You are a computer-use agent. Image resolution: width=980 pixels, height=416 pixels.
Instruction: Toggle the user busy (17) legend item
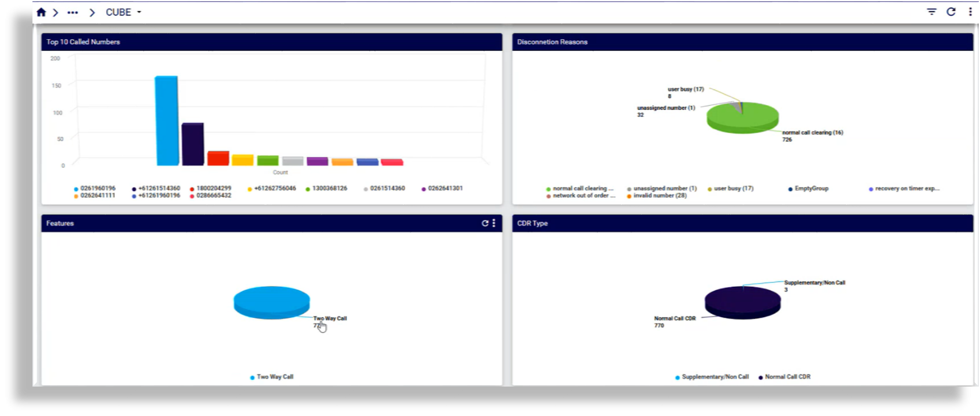733,189
